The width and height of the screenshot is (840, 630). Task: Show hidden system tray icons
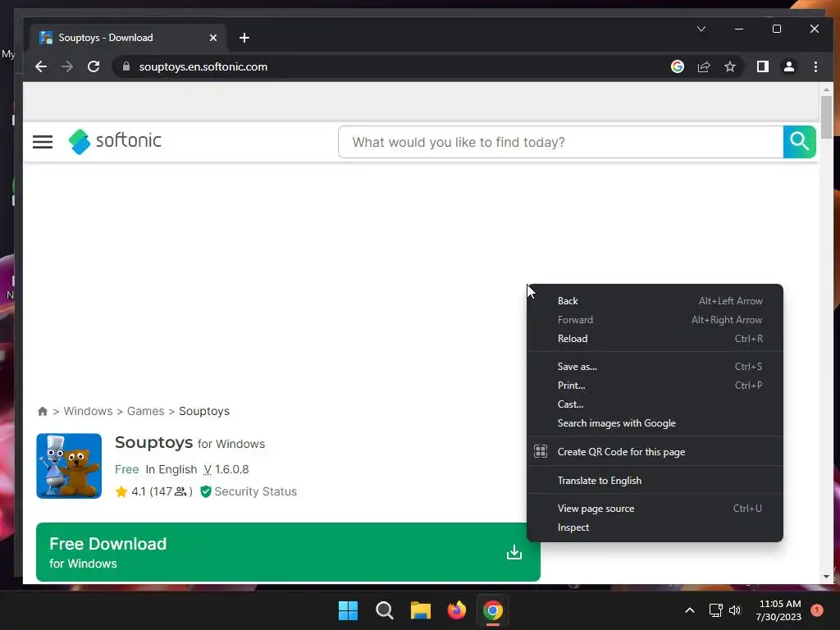[x=690, y=610]
